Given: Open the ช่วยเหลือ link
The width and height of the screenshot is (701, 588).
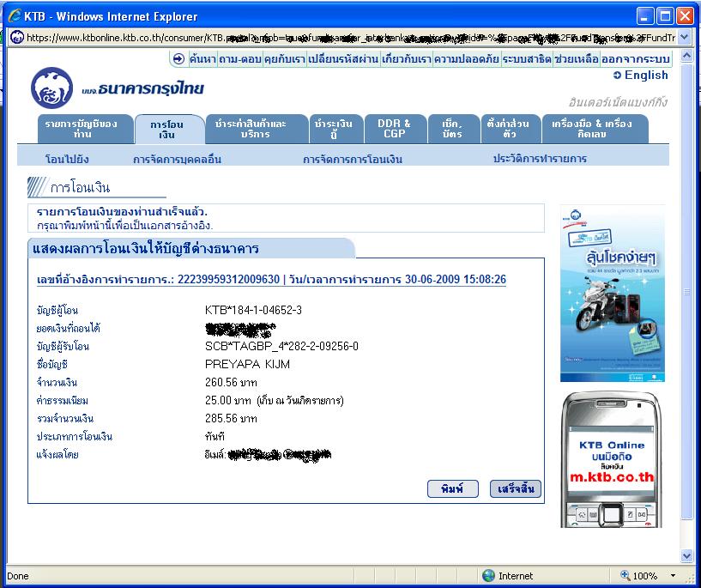Looking at the screenshot, I should 577,58.
